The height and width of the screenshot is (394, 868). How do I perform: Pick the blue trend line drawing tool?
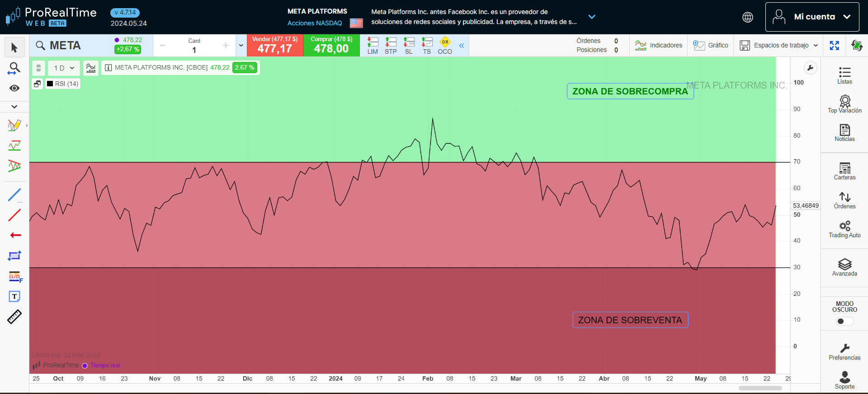(x=14, y=195)
